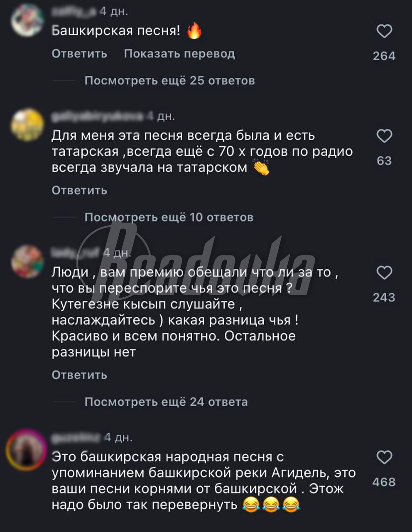412x532 pixels.
Task: Click the 264 likes count
Action: pyautogui.click(x=384, y=56)
